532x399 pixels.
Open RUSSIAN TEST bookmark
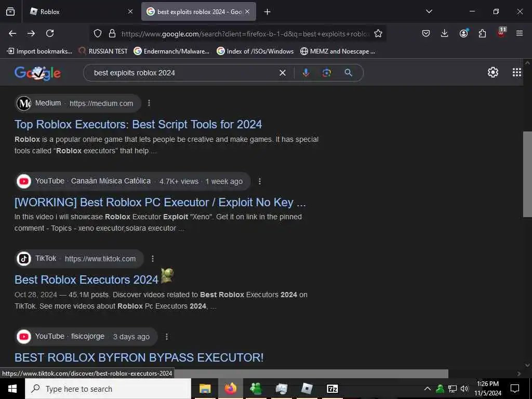(x=103, y=51)
